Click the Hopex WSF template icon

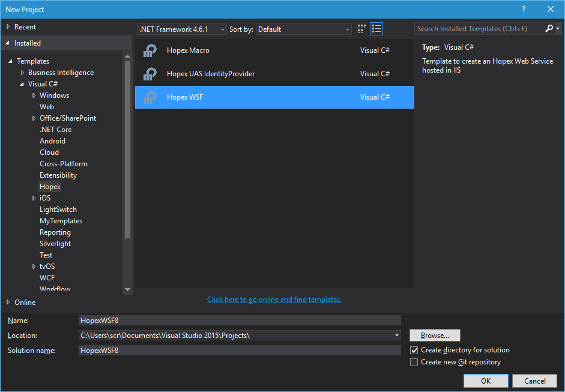(150, 97)
